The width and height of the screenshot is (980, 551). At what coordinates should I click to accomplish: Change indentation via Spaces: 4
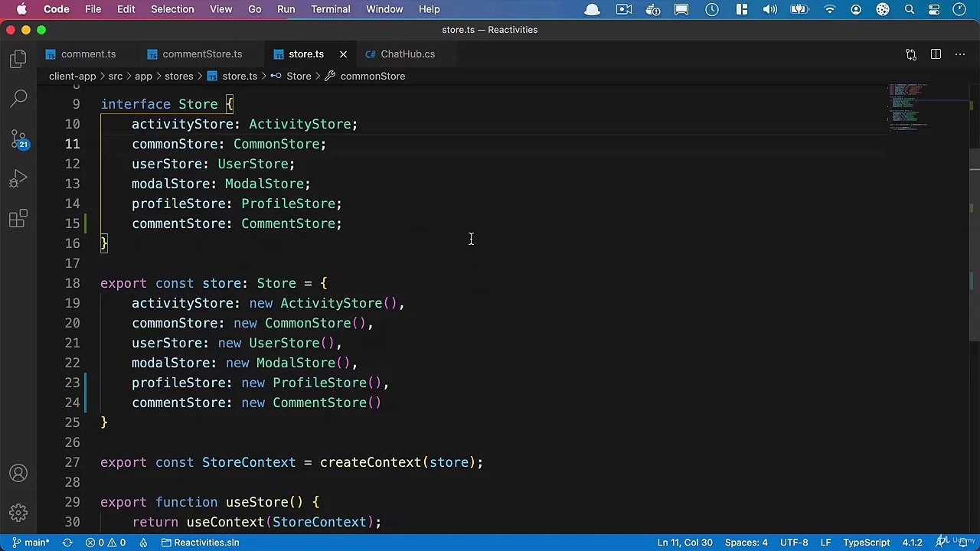[x=746, y=543]
